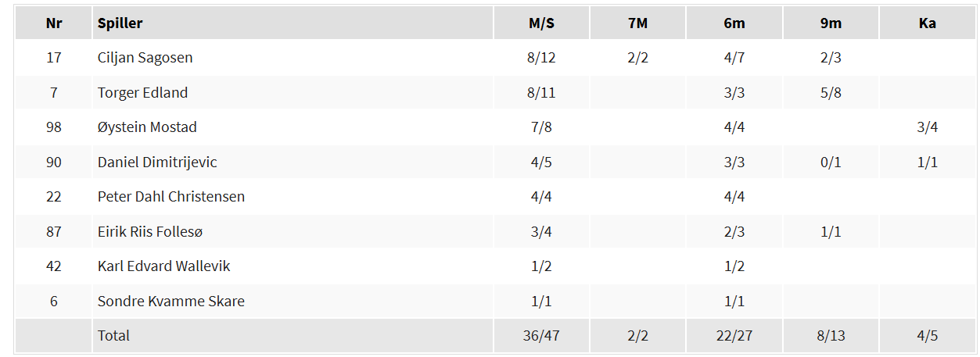Open player Ciljan Sagosen

145,58
